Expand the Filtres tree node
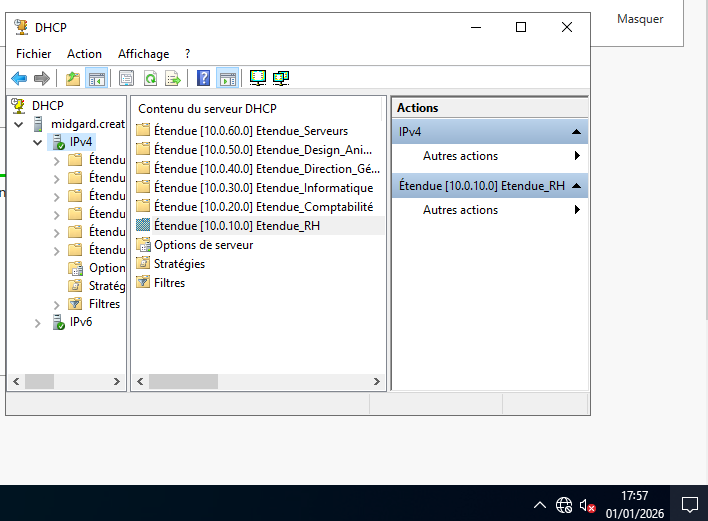This screenshot has height=521, width=708. [56, 305]
